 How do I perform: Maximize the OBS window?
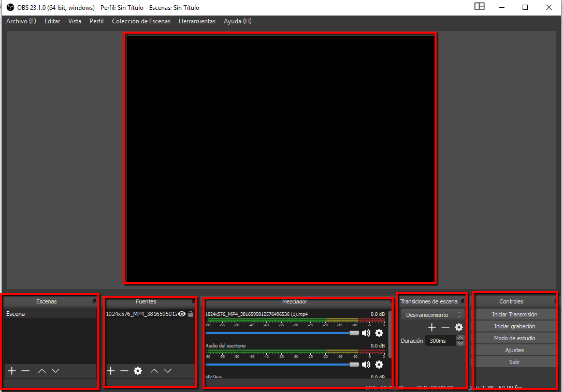[x=525, y=7]
